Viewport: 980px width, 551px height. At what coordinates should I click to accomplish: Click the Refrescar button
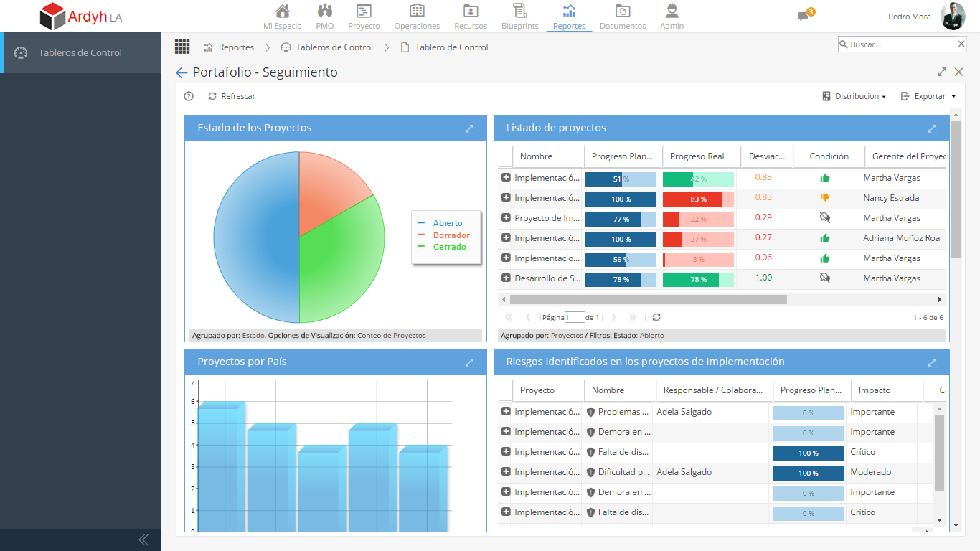[x=232, y=96]
